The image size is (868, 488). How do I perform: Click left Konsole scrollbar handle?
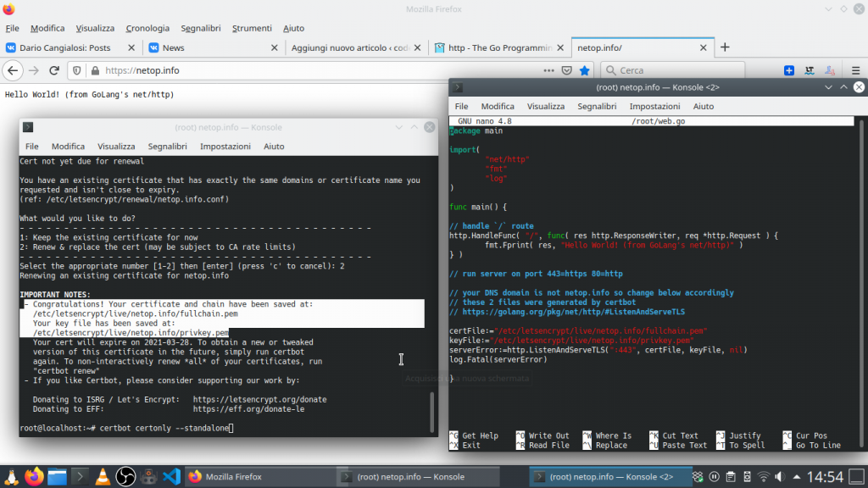tap(432, 412)
